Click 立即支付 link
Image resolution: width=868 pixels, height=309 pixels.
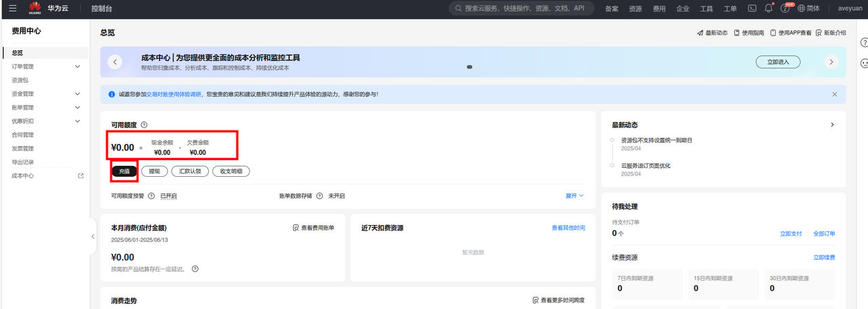[791, 234]
